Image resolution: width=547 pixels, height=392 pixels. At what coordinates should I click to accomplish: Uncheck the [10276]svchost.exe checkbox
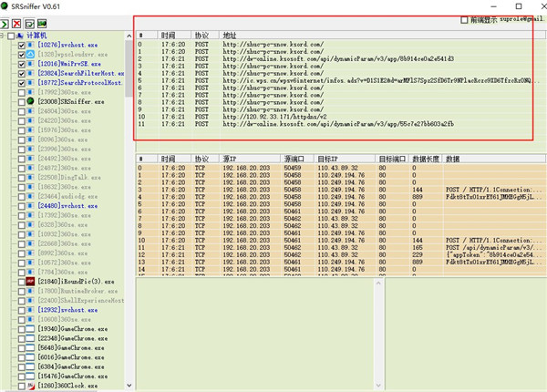pyautogui.click(x=23, y=45)
